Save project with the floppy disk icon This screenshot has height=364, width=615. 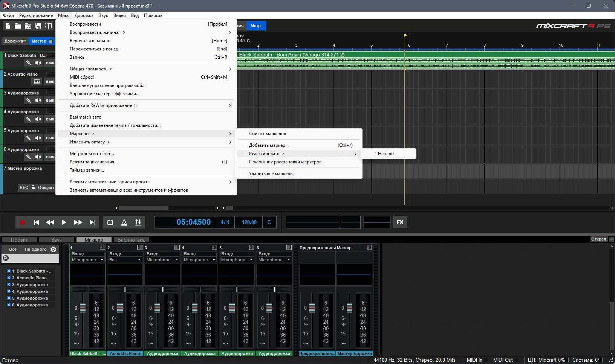(x=38, y=26)
